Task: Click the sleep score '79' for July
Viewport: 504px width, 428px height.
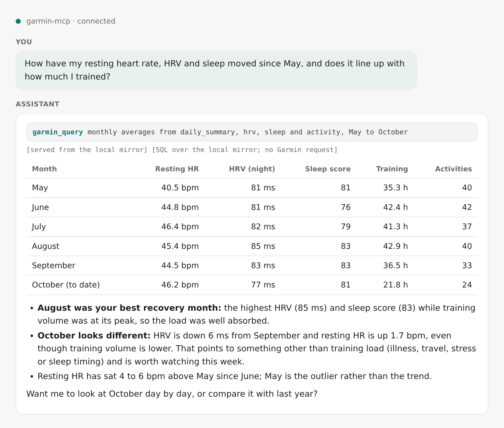Action: pos(346,227)
